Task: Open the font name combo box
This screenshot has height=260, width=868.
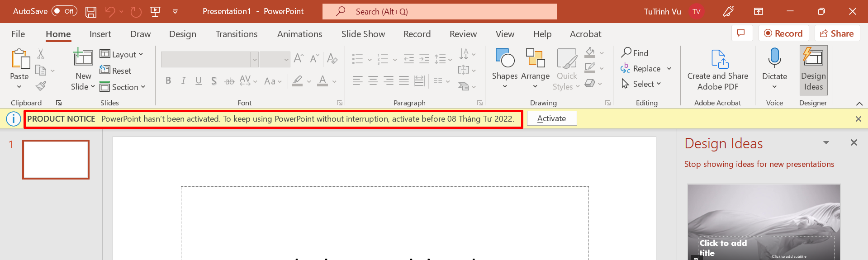Action: (x=209, y=59)
